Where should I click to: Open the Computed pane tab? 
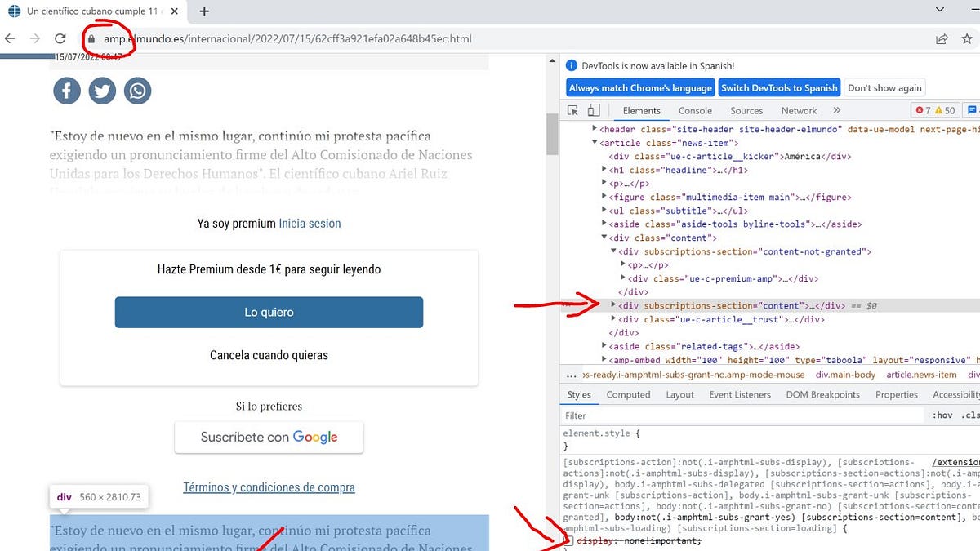pos(628,394)
